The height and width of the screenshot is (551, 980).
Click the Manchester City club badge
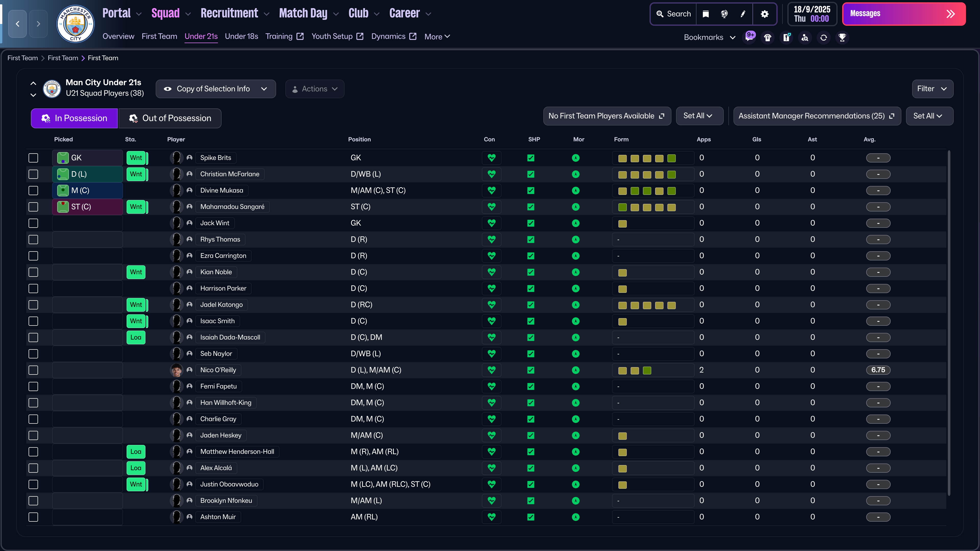point(75,23)
